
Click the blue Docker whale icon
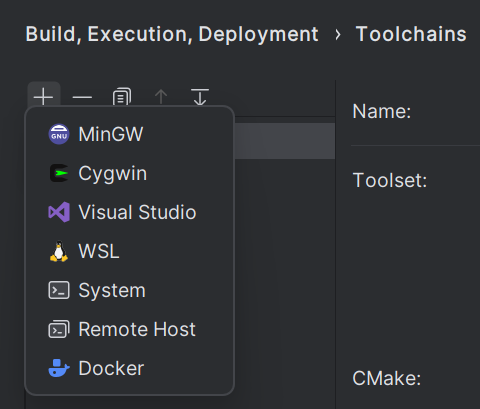click(59, 368)
